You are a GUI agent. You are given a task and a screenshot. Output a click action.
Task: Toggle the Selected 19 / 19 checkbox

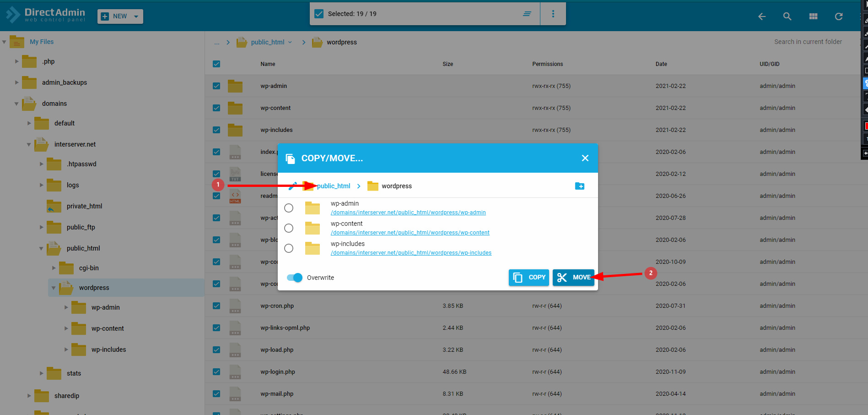point(319,14)
